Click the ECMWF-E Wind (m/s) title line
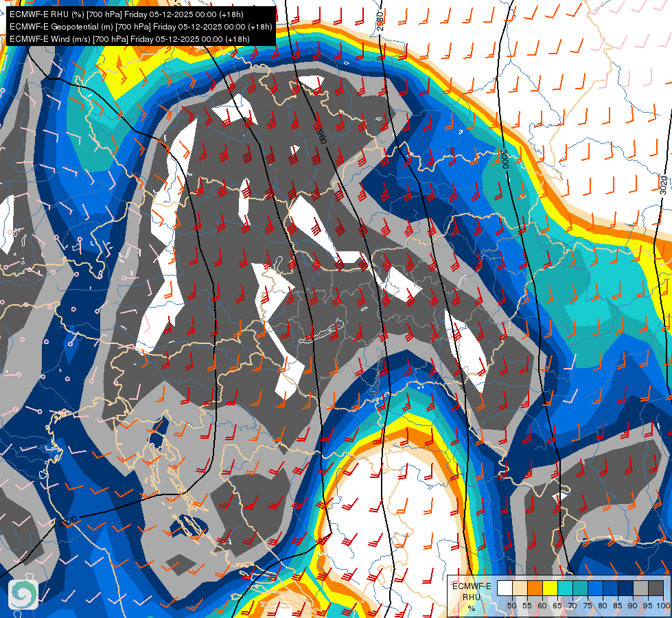The width and height of the screenshot is (672, 618). [130, 39]
